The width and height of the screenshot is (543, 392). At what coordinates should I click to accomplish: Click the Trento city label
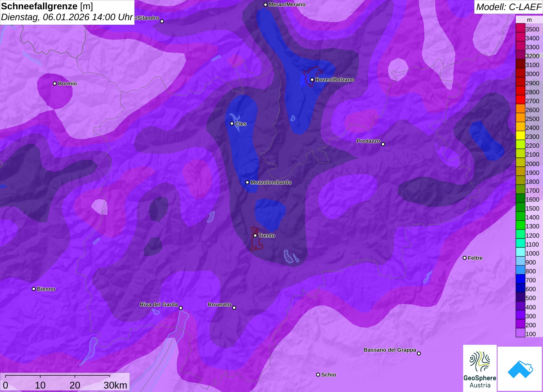pyautogui.click(x=267, y=236)
